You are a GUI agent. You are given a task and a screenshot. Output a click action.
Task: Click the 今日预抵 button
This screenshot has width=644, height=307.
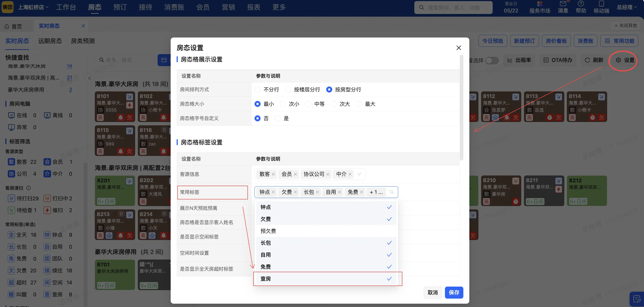coord(492,41)
